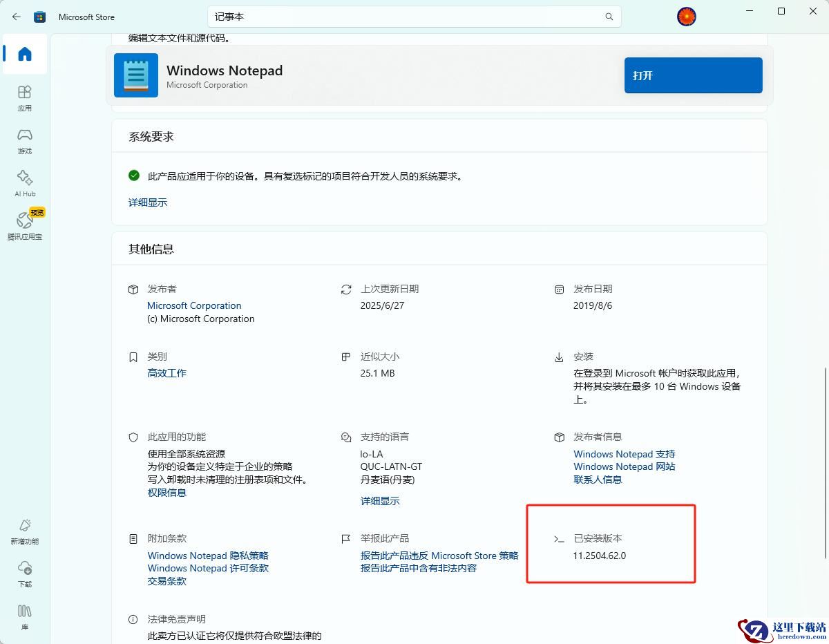
Task: Select the language entry lo-LA
Action: click(372, 454)
